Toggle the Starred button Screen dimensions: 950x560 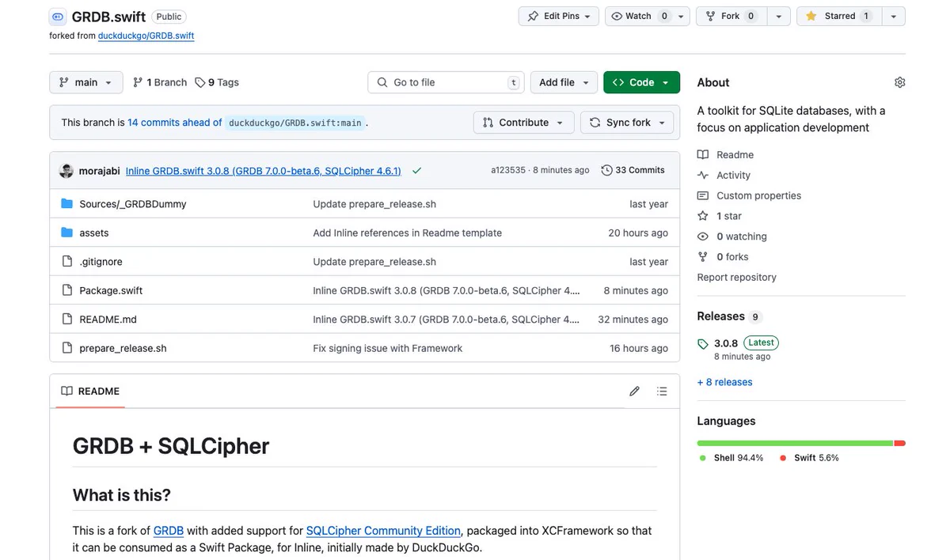tap(838, 16)
